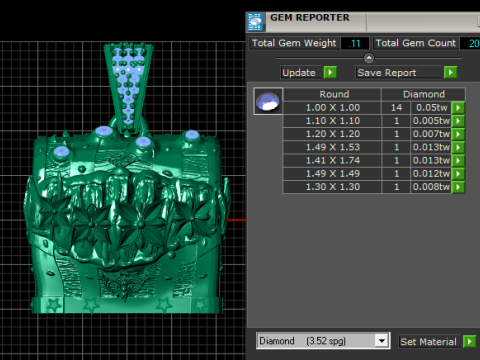Click the Gem Reporter panel icon
480x360 pixels.
(x=256, y=22)
